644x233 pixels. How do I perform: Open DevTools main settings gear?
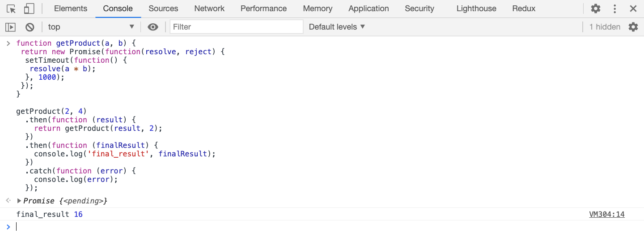596,9
